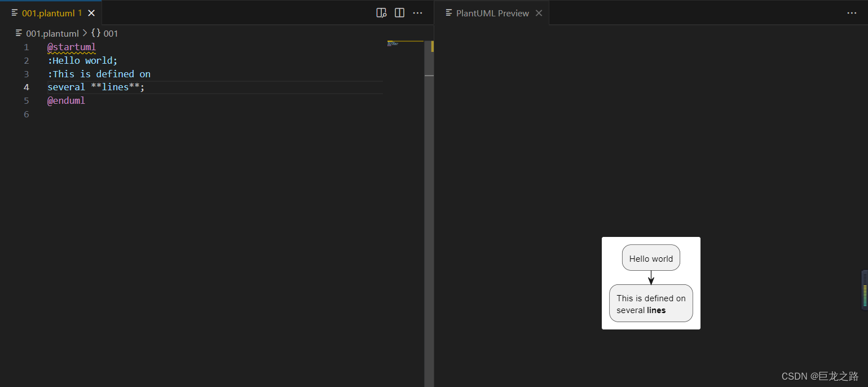Click the file icon in PlantUML Preview tab
Image resolution: width=868 pixels, height=387 pixels.
[449, 13]
